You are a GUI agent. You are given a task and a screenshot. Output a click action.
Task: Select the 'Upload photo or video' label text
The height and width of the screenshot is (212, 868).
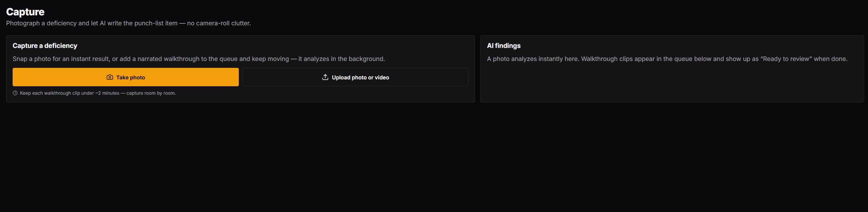(361, 77)
